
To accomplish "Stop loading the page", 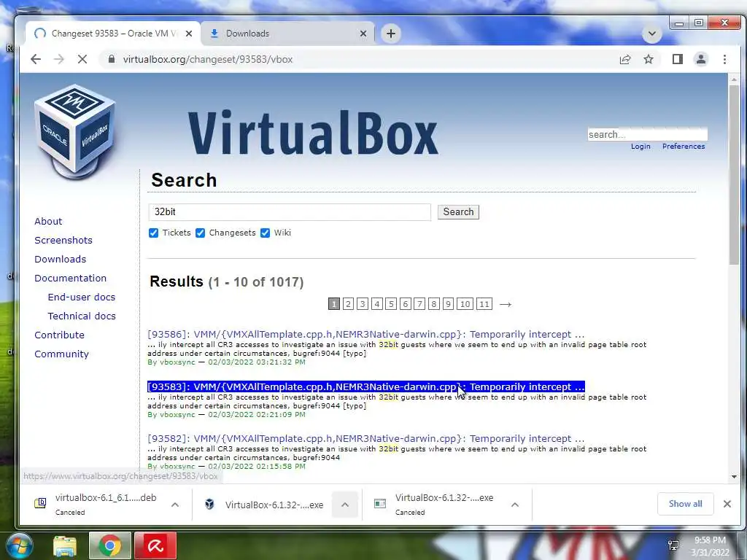I will 82,59.
